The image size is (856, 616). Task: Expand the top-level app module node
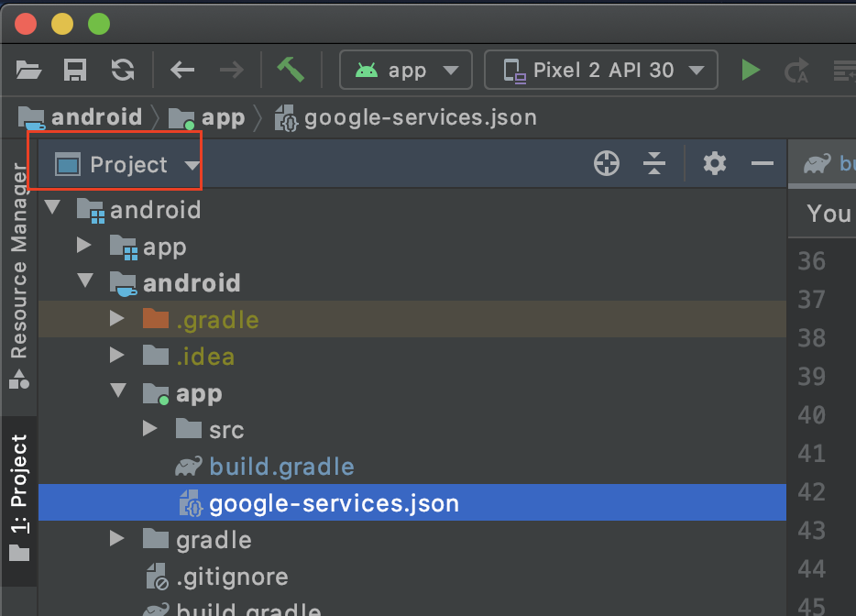coord(84,245)
